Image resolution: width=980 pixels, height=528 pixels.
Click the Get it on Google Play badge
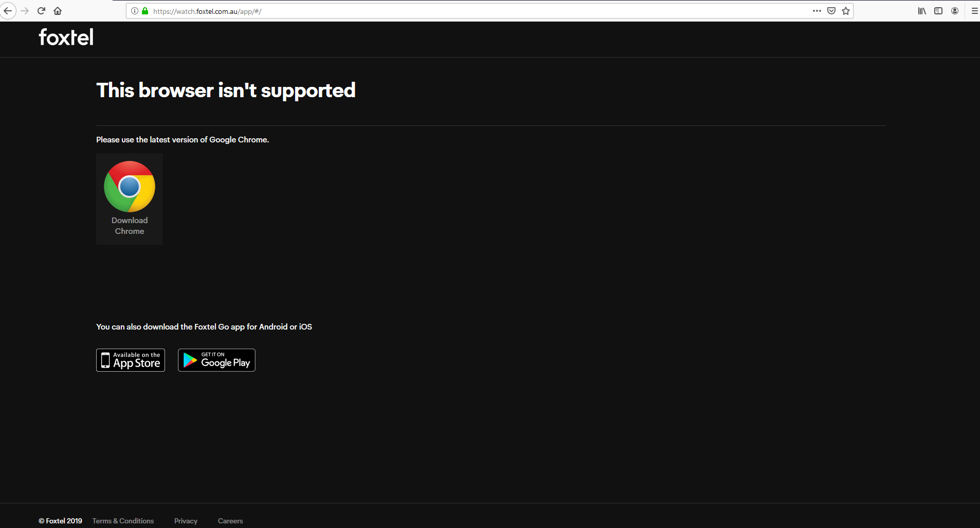[216, 360]
